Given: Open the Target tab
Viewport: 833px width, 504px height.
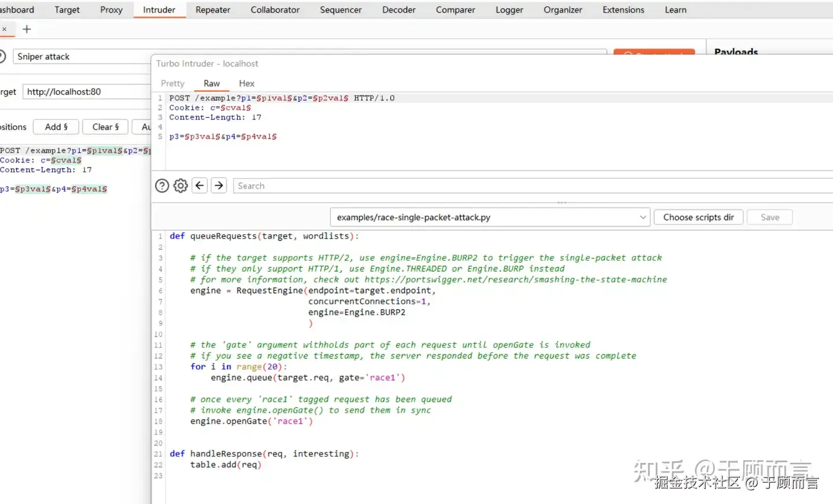Looking at the screenshot, I should pos(67,10).
